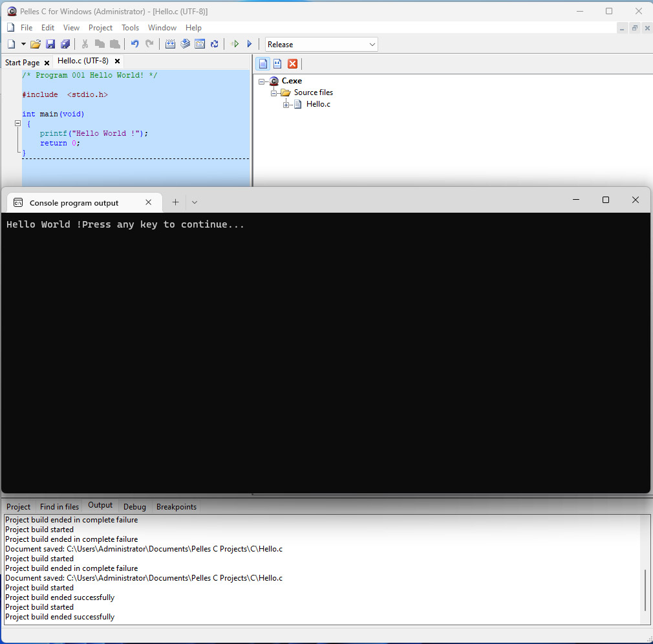This screenshot has height=644, width=653.
Task: Open the Project menu
Action: coord(100,28)
